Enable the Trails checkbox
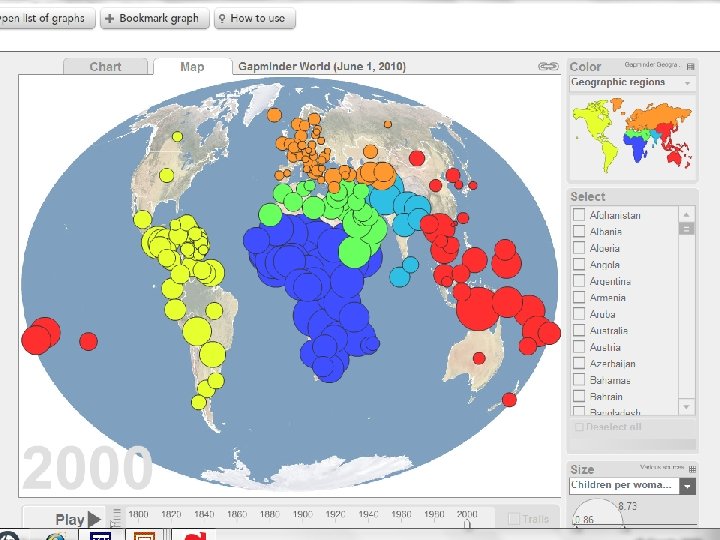The image size is (720, 540). point(514,519)
